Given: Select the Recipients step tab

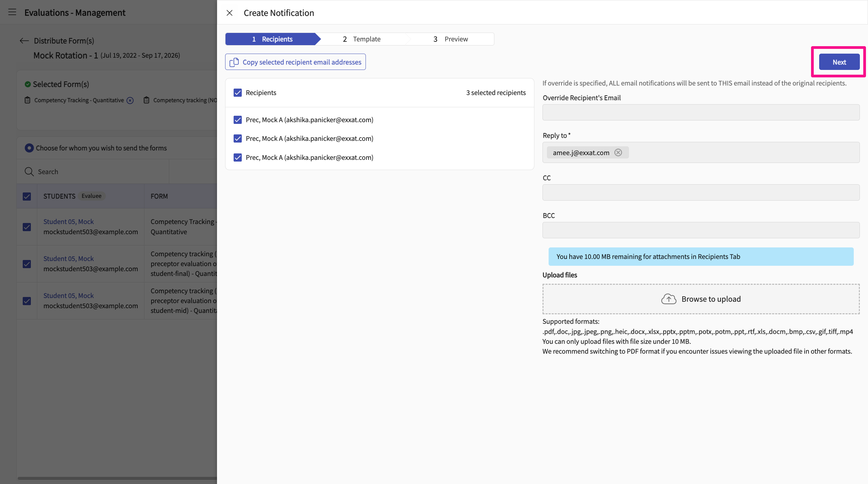Looking at the screenshot, I should tap(272, 39).
